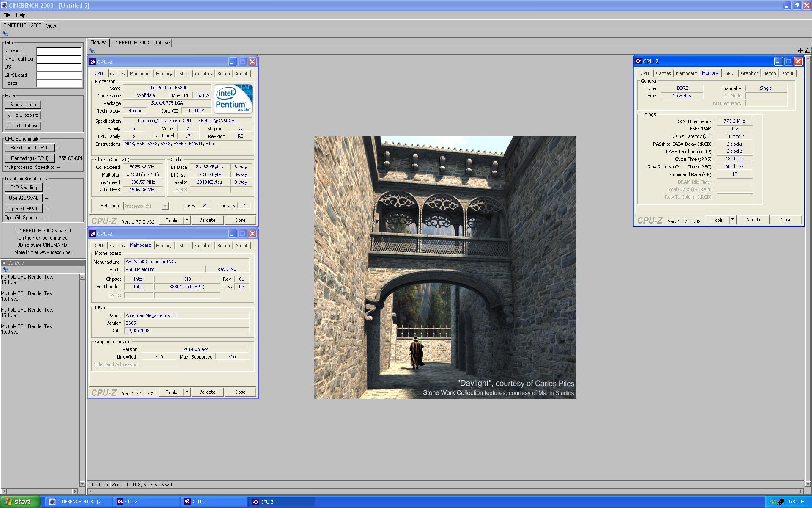812x508 pixels.
Task: Open the Graphics tab in the CPU-Z Mainboard window
Action: (x=203, y=246)
